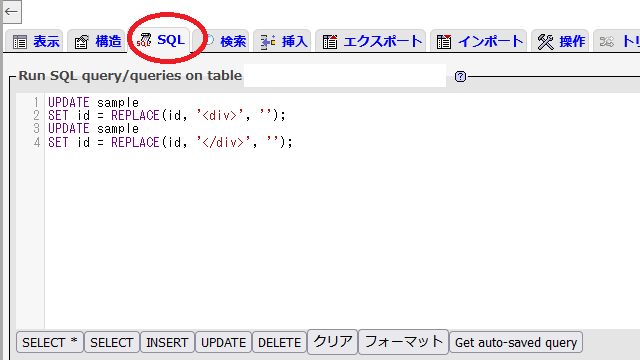Clear the query with クリア button
The width and height of the screenshot is (640, 360).
click(333, 342)
